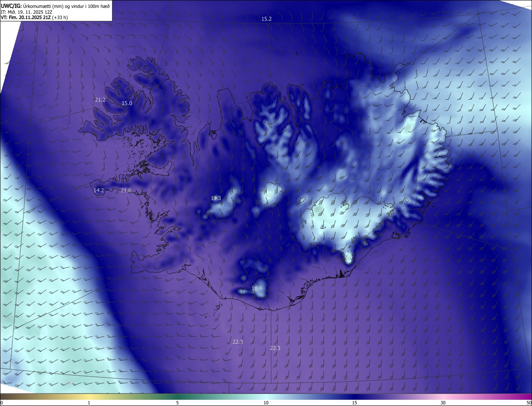Click the '15' tick on the color scale
The image size is (532, 406).
pos(355,403)
